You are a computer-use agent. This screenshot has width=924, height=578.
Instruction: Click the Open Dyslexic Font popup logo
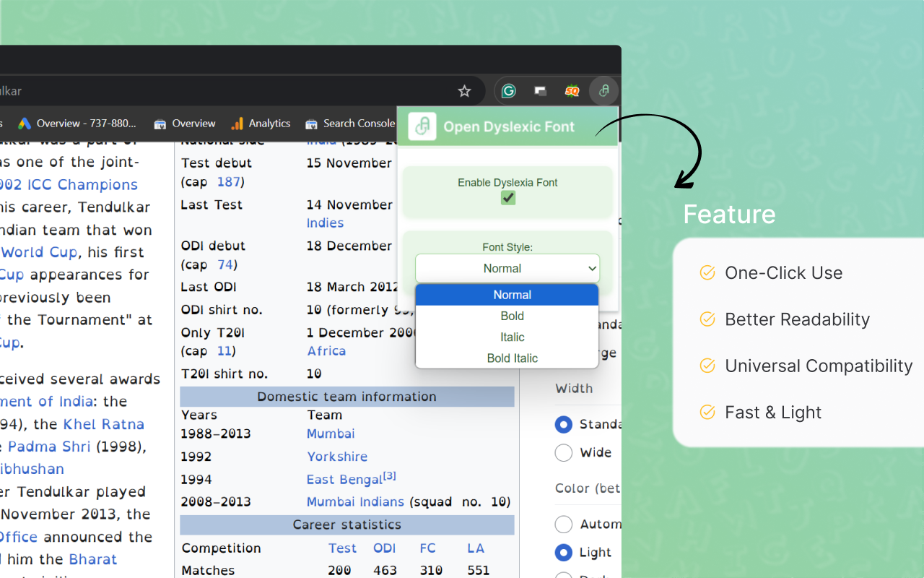pyautogui.click(x=422, y=126)
